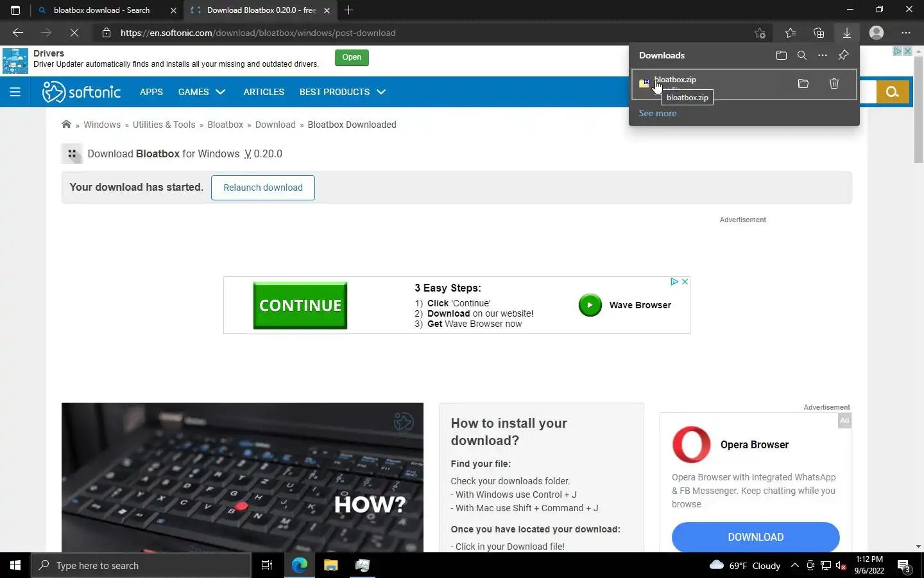Open Microsoft Edge from taskbar

[300, 565]
